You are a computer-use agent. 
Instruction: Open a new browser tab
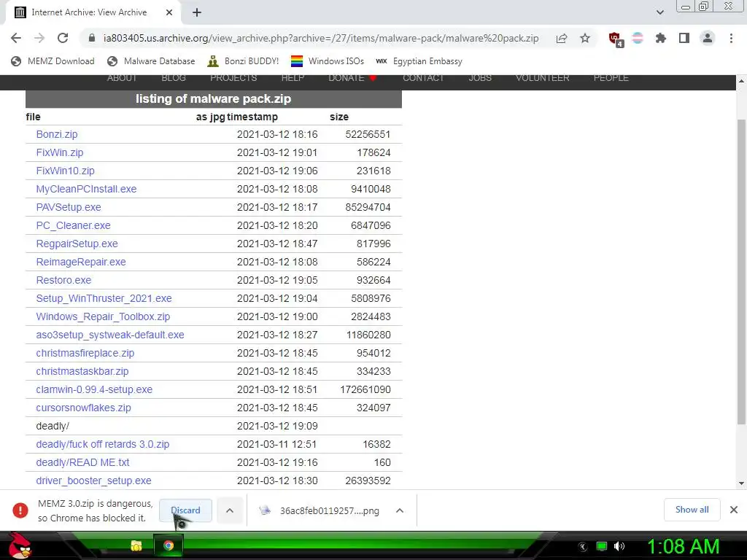click(197, 12)
